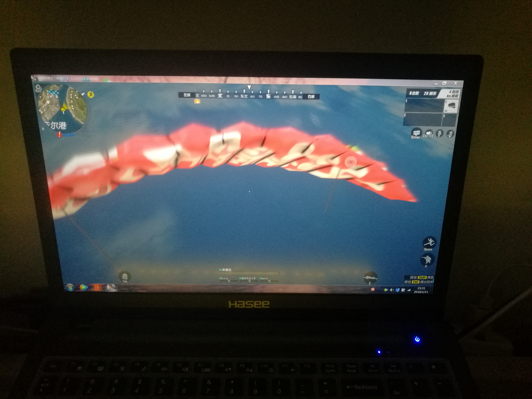Open the settings gear labeled Esc

(x=38, y=88)
